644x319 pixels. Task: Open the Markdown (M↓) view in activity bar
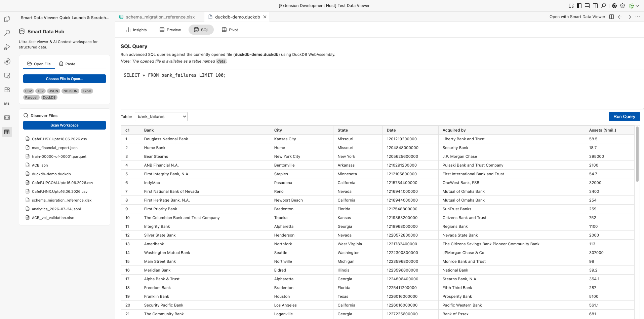pos(7,104)
